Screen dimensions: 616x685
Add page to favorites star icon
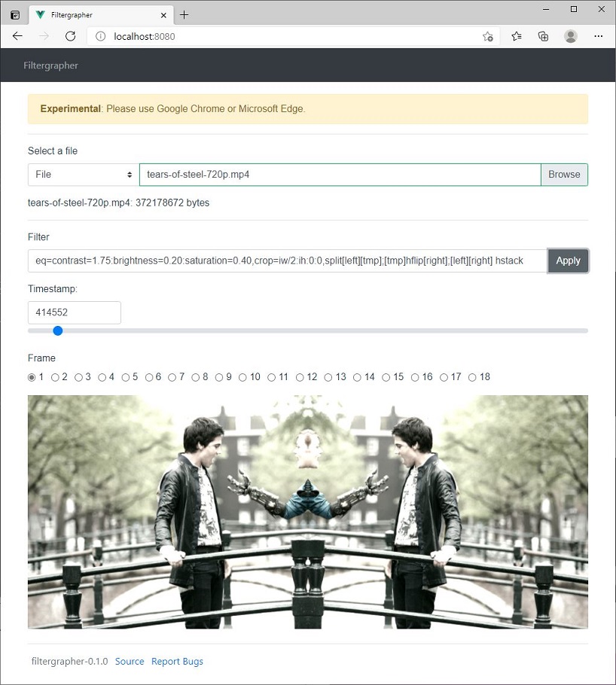488,36
